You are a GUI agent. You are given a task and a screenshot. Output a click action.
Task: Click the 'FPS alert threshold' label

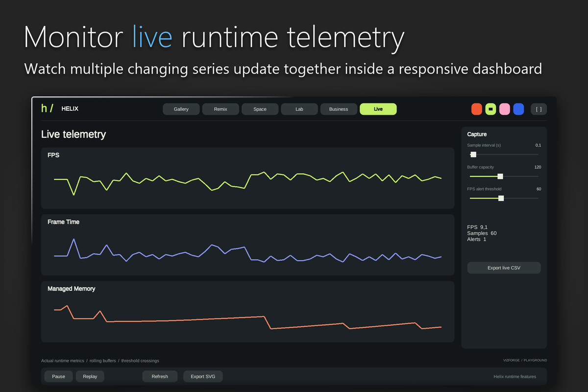tap(485, 189)
